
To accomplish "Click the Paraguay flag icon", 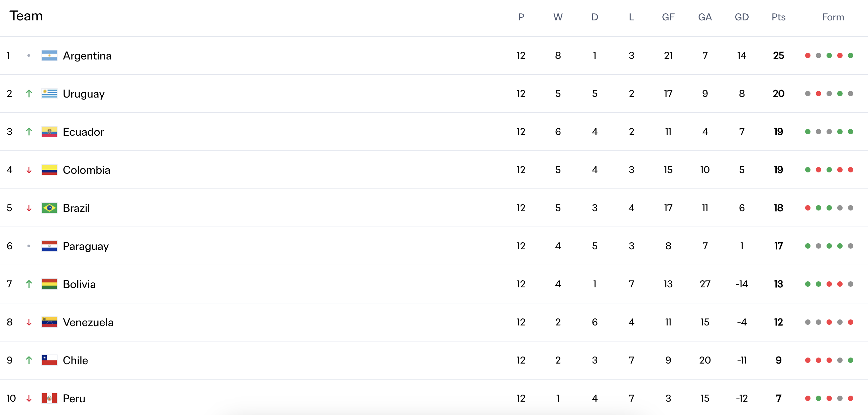I will 49,246.
